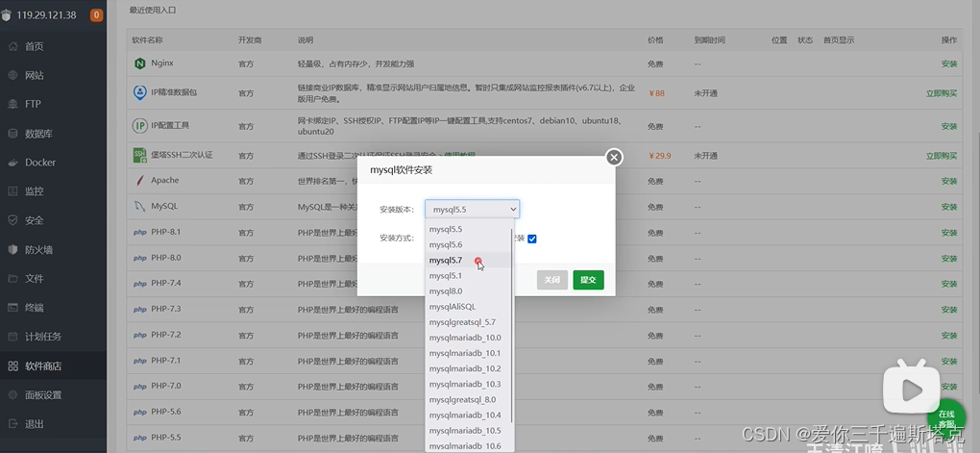Click the PHP-5.6 php icon
Screen dimensions: 980x453
140,413
